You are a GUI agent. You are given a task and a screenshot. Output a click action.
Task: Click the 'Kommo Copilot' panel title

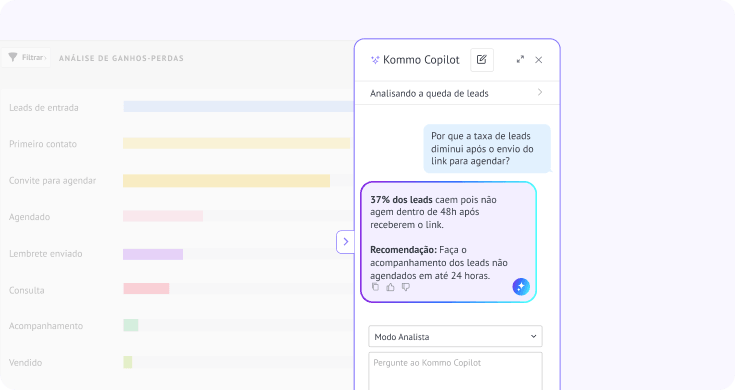[x=421, y=60]
